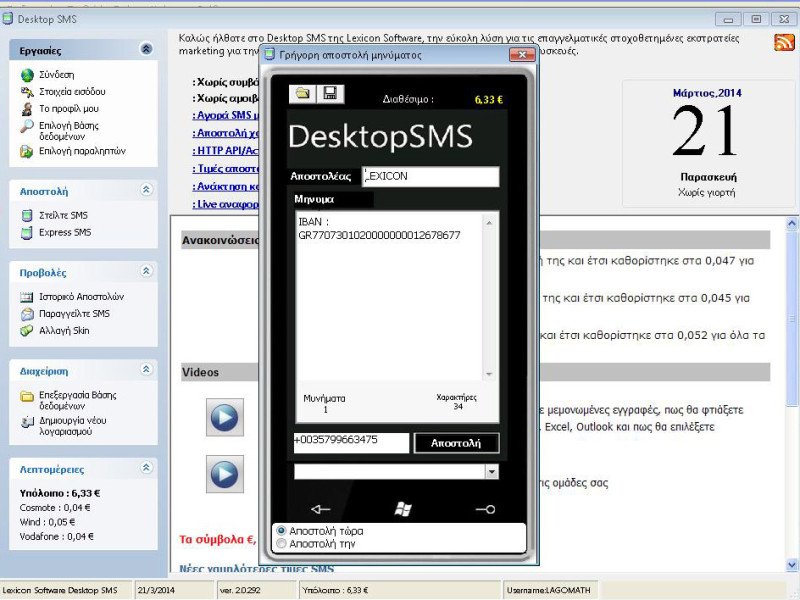The width and height of the screenshot is (800, 600).
Task: Collapse the Αποστολή sidebar panel
Action: [146, 190]
